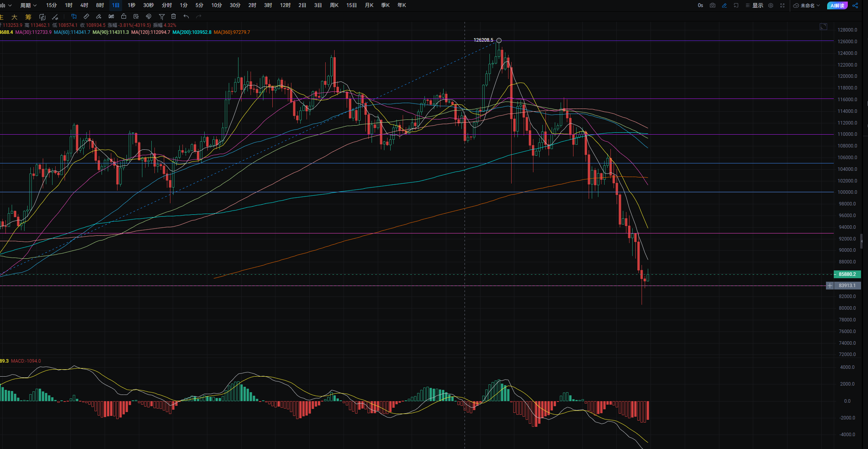The height and width of the screenshot is (449, 868).
Task: Expand the 周期 period dropdown
Action: 28,5
